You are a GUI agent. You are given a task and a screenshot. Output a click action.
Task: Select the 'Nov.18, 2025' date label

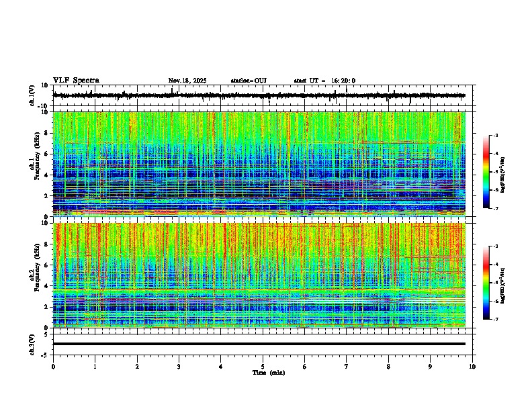click(187, 81)
